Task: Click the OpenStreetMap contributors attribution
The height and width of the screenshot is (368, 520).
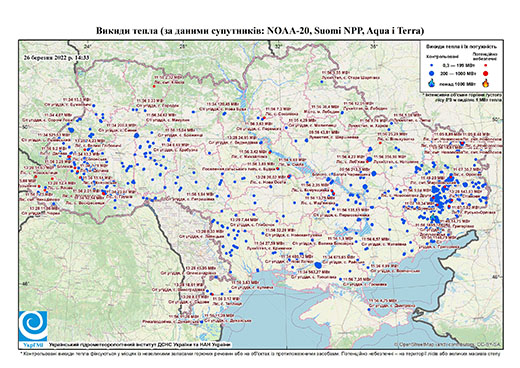Action: click(447, 344)
